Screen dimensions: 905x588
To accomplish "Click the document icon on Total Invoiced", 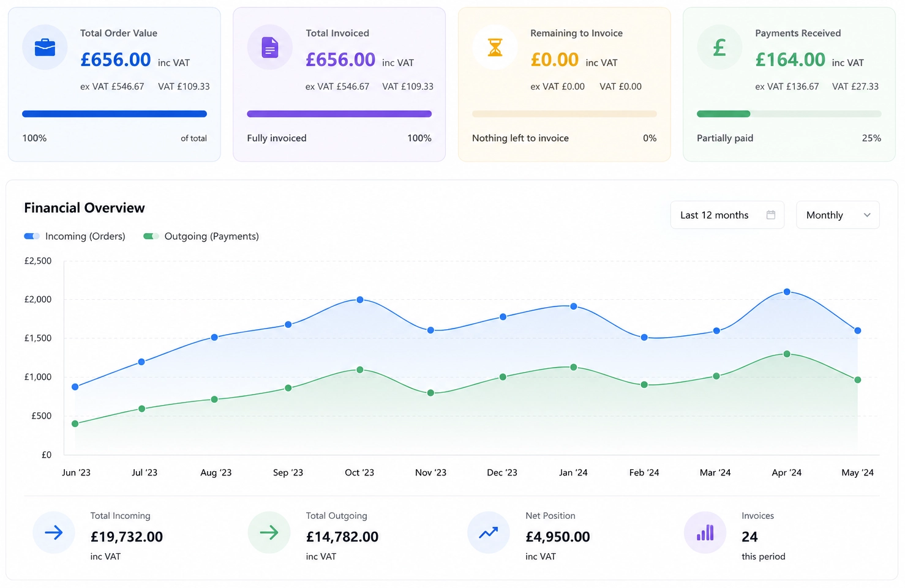I will click(270, 47).
